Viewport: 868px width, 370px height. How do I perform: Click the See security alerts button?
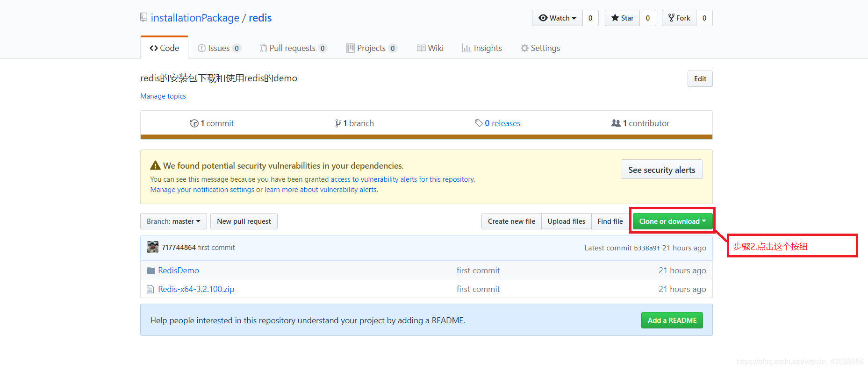(x=661, y=170)
